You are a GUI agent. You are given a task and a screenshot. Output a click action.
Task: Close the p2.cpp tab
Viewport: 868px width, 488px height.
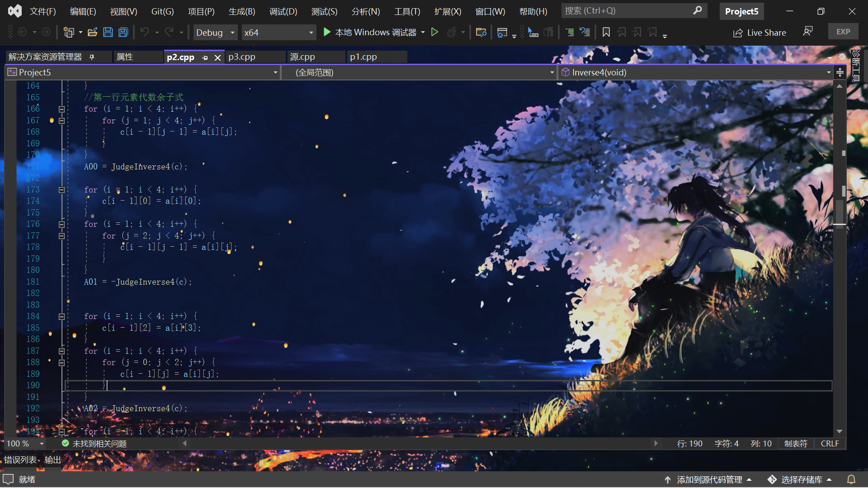pyautogui.click(x=217, y=57)
